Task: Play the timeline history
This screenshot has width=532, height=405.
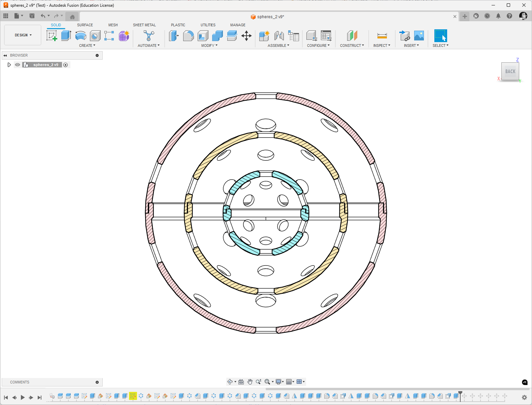Action: tap(23, 398)
